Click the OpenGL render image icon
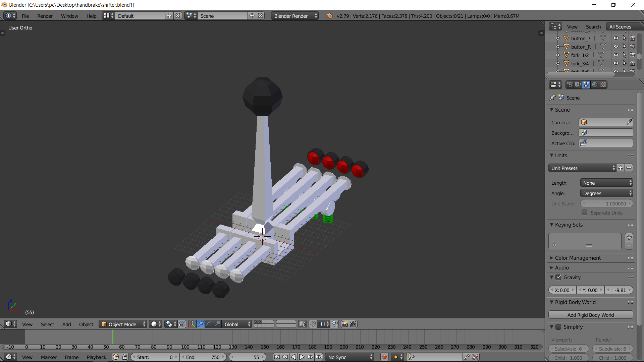 [344, 324]
